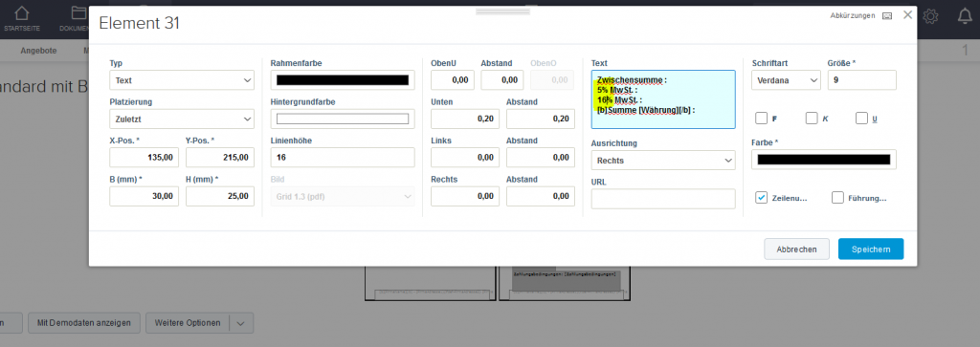
Task: Open the settings gear icon
Action: 930,17
